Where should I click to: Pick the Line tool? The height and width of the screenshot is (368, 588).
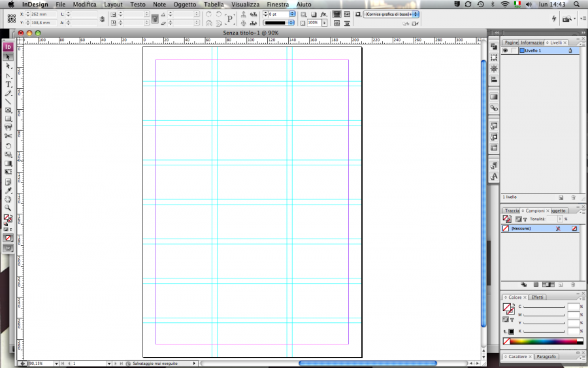tap(8, 101)
